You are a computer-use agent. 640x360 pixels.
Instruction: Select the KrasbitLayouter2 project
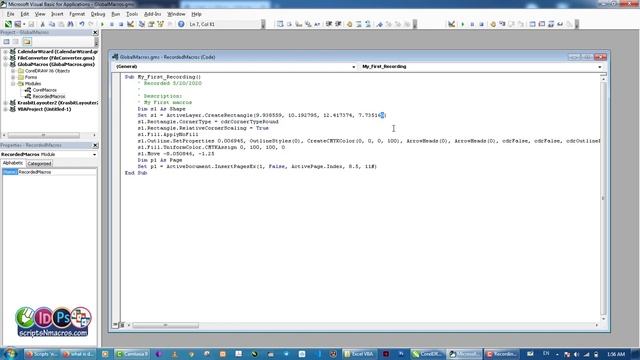tap(57, 103)
